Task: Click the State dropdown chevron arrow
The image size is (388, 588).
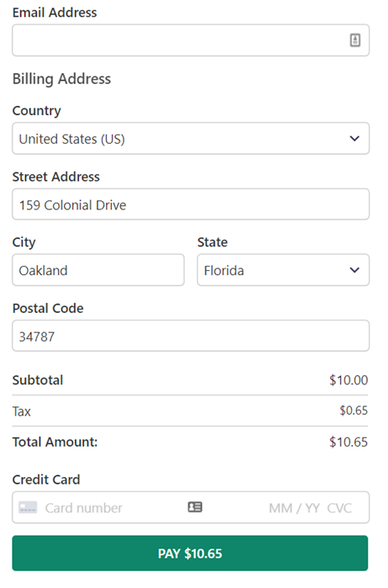Action: click(354, 270)
